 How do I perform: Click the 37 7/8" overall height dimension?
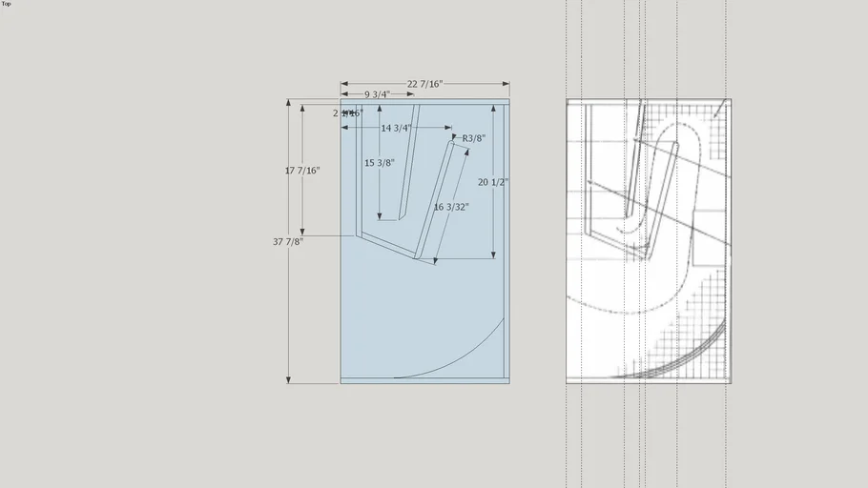288,242
